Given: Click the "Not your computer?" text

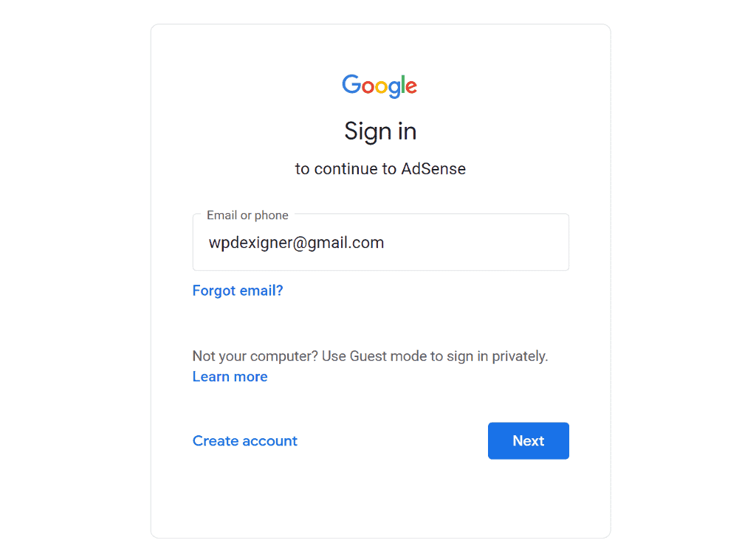Looking at the screenshot, I should (x=255, y=356).
